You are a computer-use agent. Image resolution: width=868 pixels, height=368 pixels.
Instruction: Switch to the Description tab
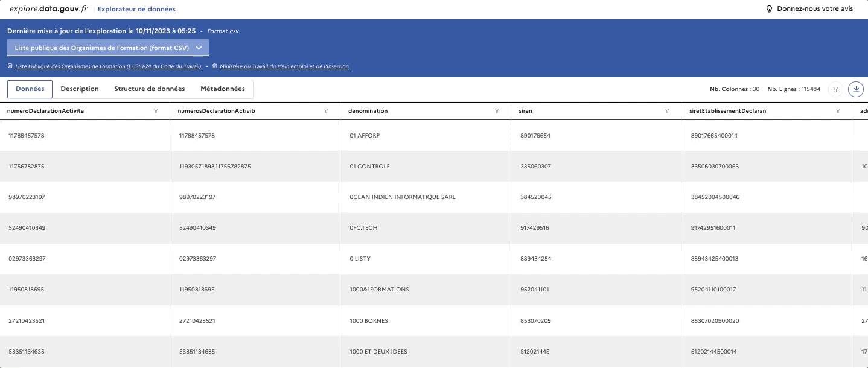[x=80, y=89]
